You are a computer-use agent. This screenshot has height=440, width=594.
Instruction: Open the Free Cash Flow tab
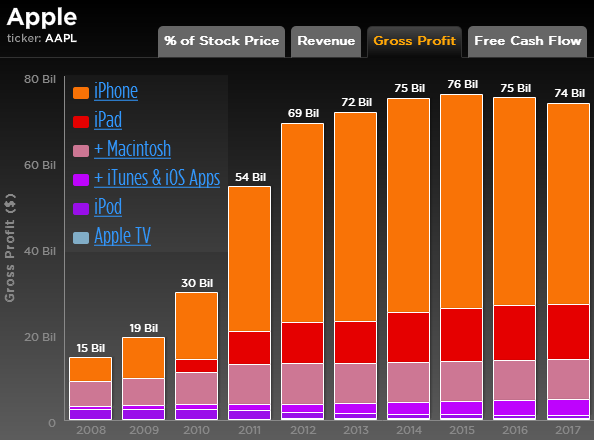(527, 42)
